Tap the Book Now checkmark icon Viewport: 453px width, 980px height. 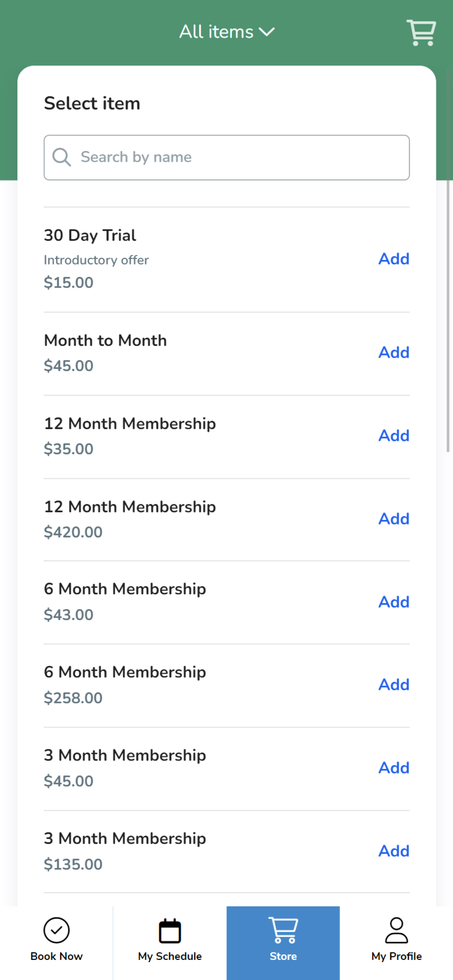pos(56,930)
